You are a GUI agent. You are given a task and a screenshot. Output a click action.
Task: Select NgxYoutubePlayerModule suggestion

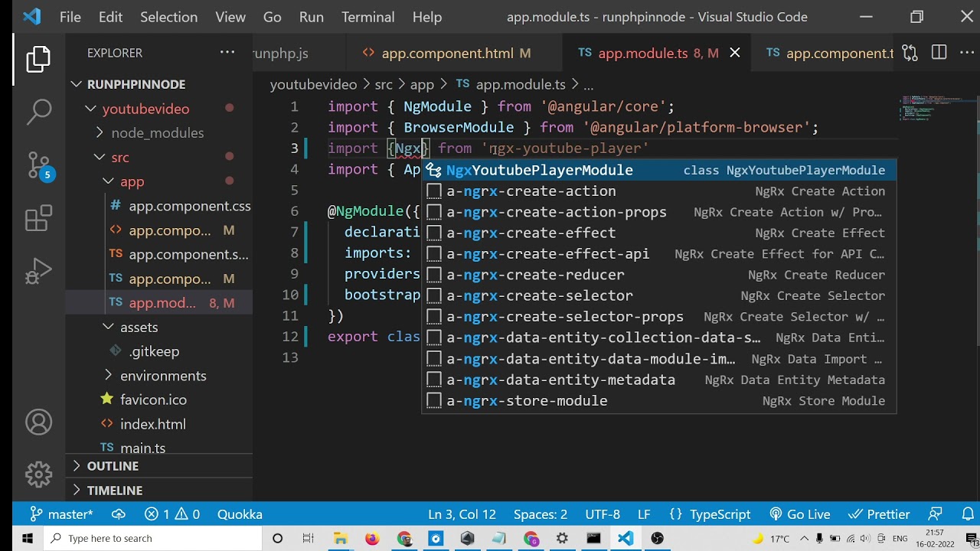pyautogui.click(x=539, y=170)
